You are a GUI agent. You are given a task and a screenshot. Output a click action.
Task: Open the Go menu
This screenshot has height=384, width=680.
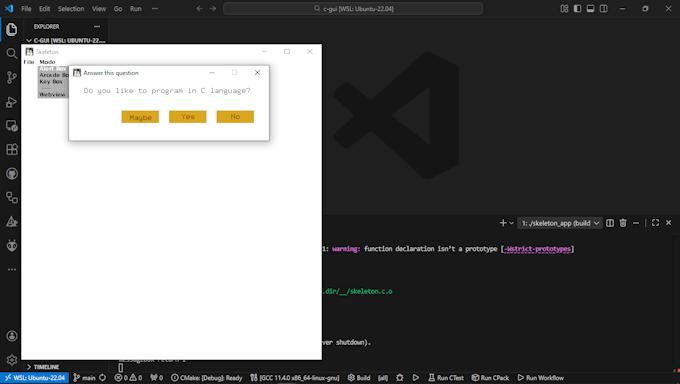point(118,9)
